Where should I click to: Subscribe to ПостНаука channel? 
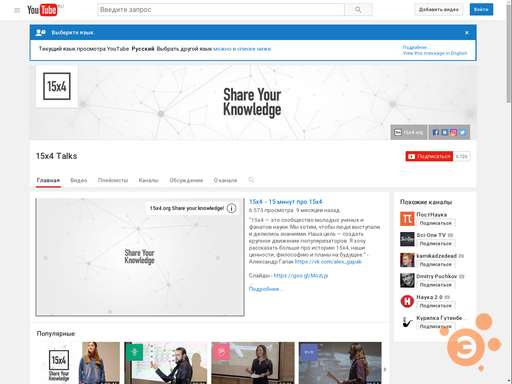(436, 223)
